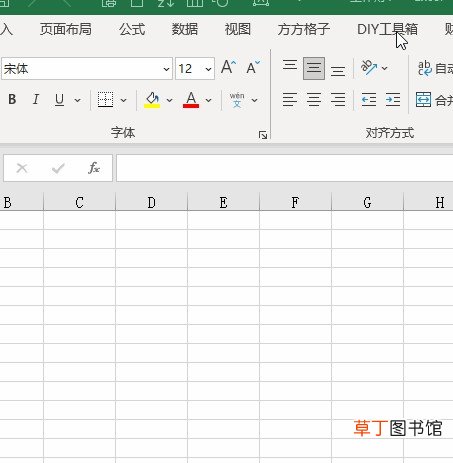Select top align icon

click(290, 65)
